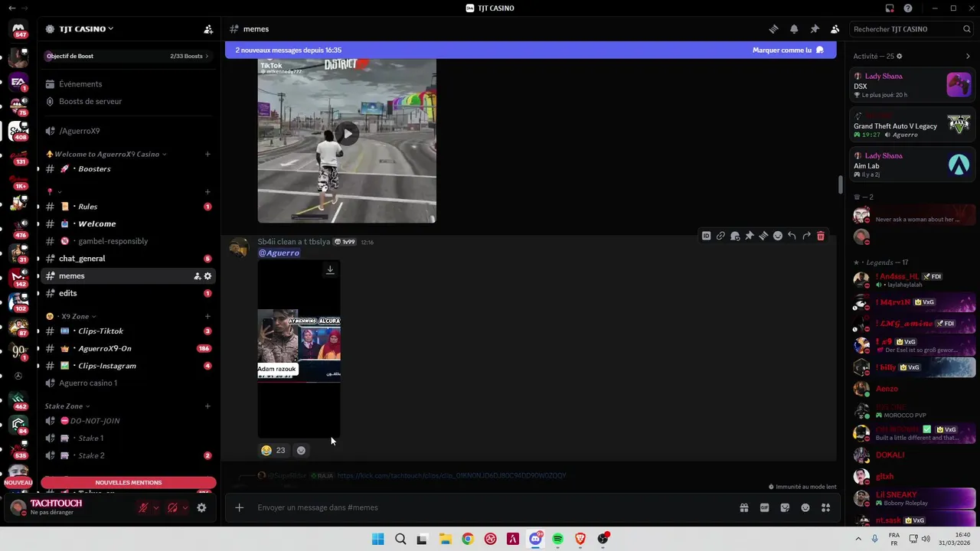980x551 pixels.
Task: Invite people icon next to server name
Action: (x=208, y=29)
